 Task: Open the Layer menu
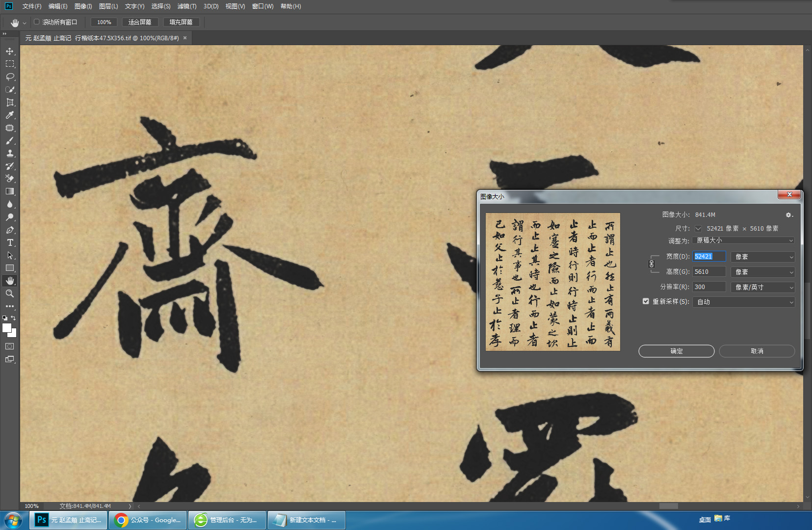[108, 6]
